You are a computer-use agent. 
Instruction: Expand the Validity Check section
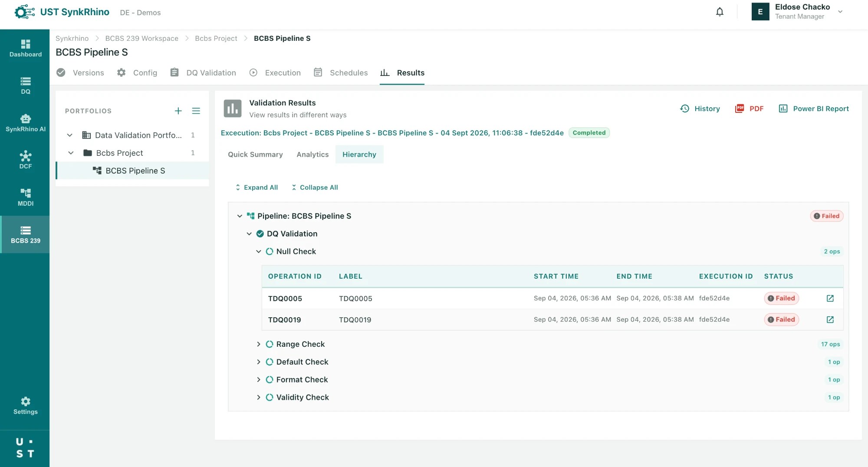tap(259, 398)
